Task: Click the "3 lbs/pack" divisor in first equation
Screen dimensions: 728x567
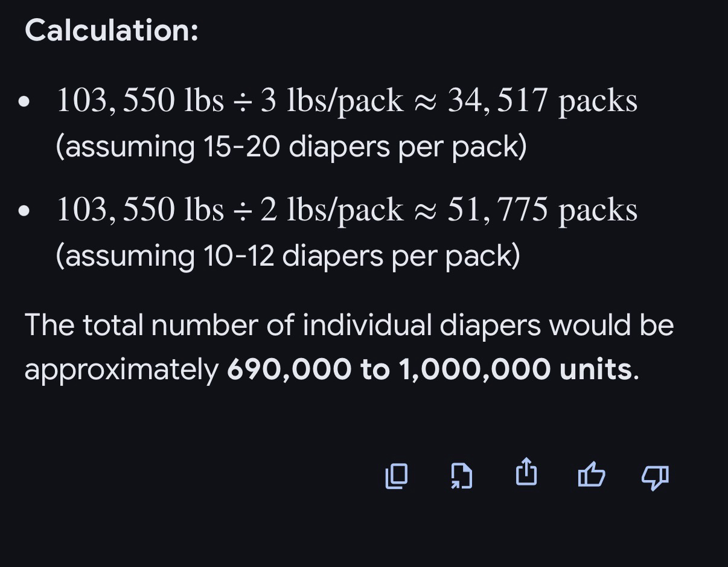Action: tap(331, 100)
